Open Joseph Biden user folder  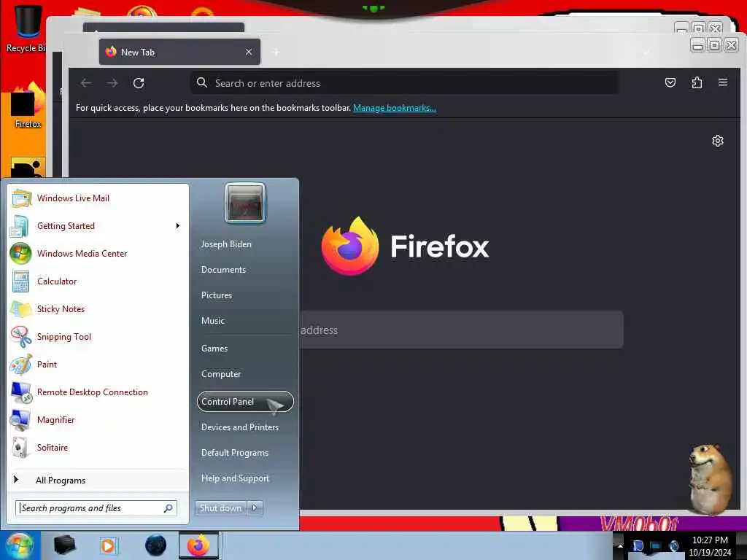tap(226, 244)
